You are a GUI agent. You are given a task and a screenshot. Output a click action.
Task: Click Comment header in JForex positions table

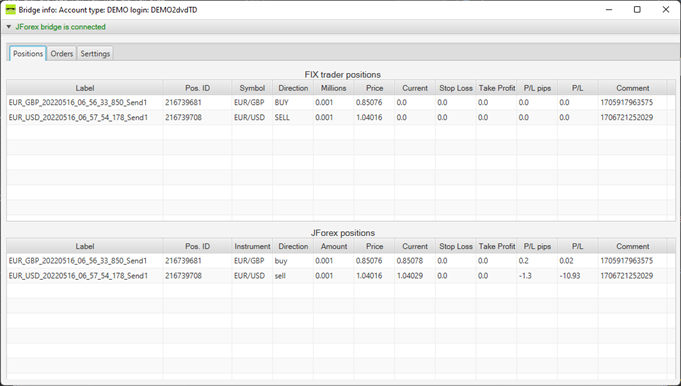pyautogui.click(x=632, y=246)
